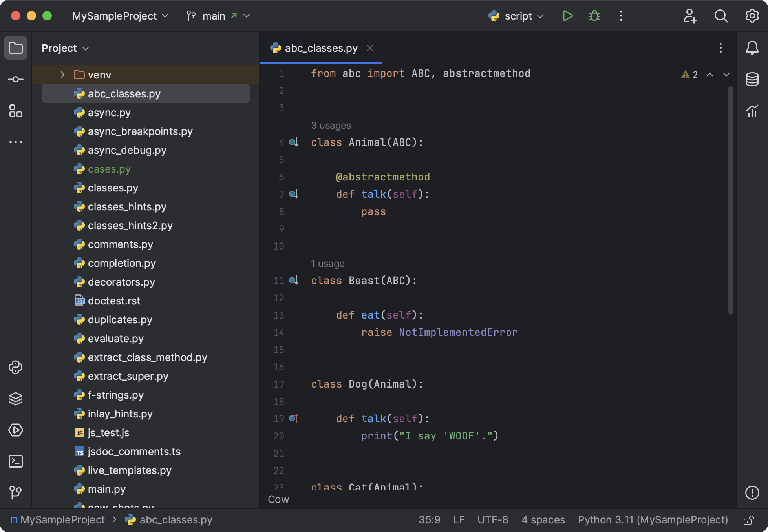Click the 3 usages hint above class Animal
The width and height of the screenshot is (768, 532).
tap(331, 125)
